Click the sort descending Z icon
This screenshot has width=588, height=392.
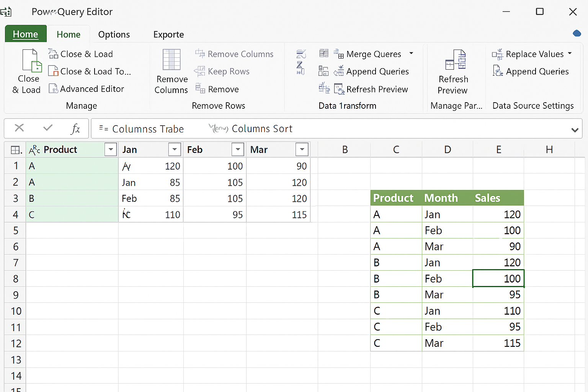click(x=301, y=68)
